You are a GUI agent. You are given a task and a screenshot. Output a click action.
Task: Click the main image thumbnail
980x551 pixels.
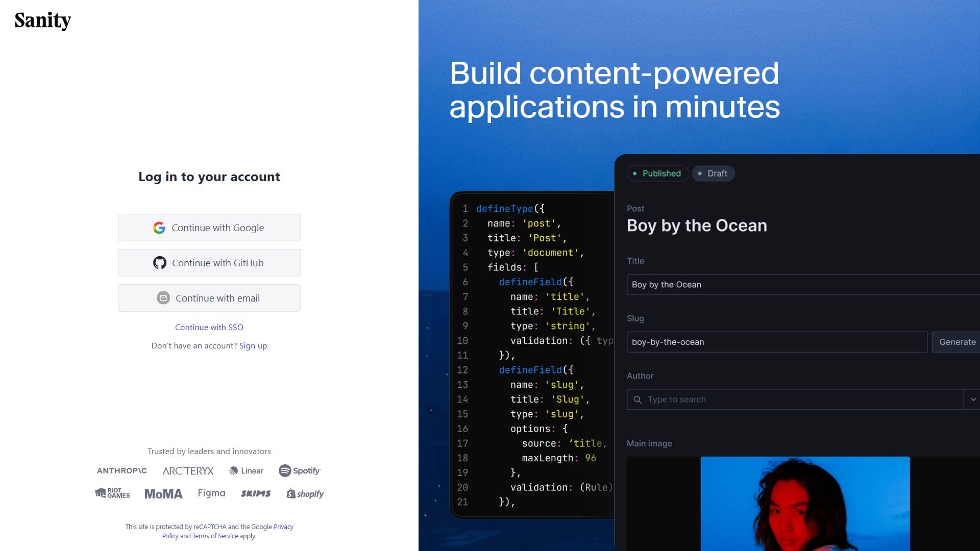click(x=805, y=504)
